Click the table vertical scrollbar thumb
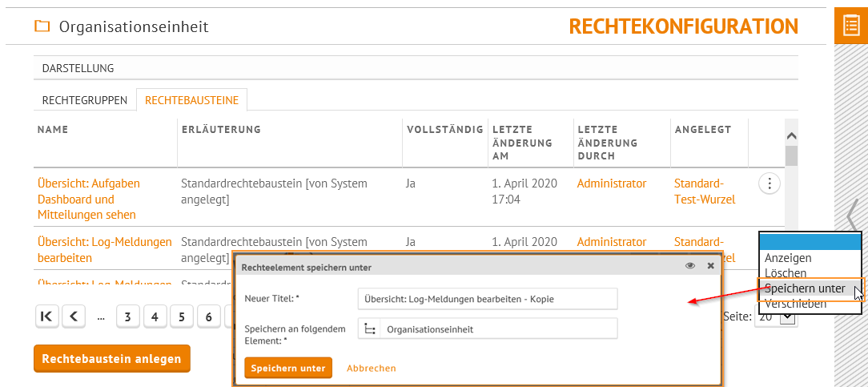868x387 pixels. 792,155
